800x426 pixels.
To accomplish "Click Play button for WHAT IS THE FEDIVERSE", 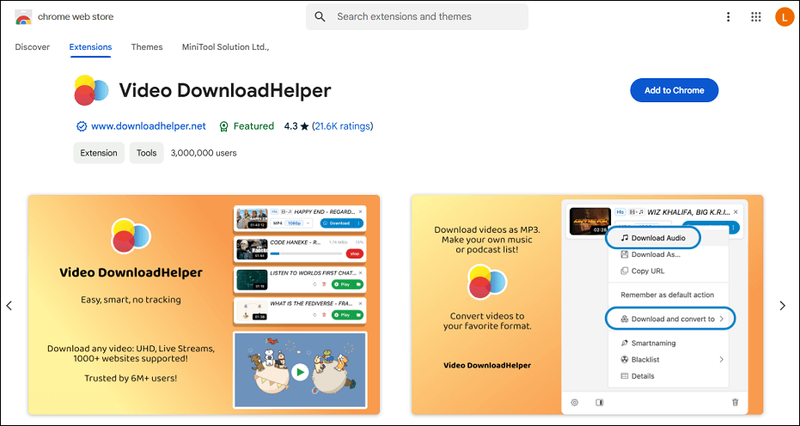I will click(347, 315).
